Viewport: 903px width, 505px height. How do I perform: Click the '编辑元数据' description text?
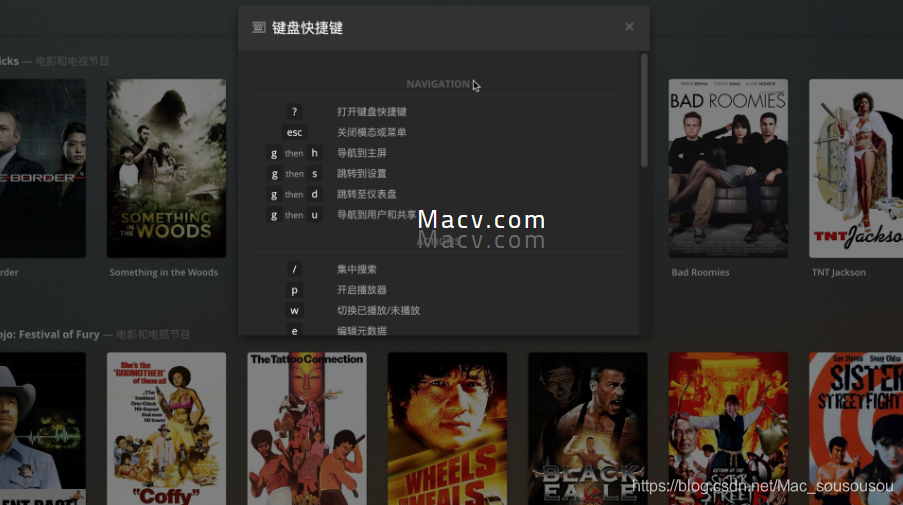click(x=362, y=331)
